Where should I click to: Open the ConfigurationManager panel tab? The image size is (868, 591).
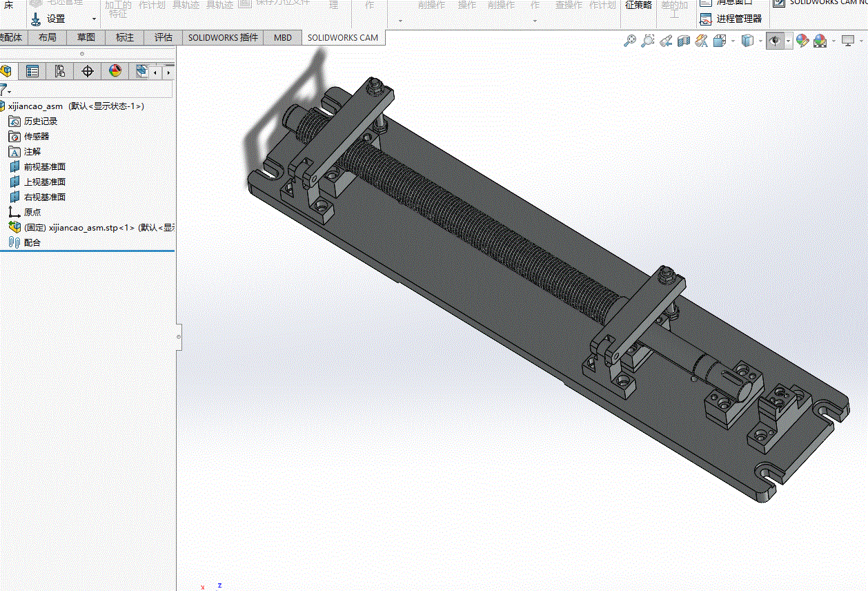click(x=59, y=70)
